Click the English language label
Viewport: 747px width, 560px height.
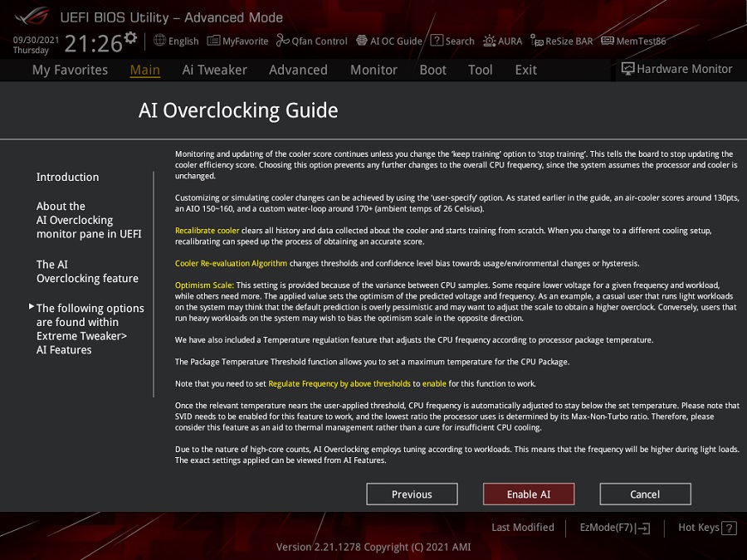point(183,41)
